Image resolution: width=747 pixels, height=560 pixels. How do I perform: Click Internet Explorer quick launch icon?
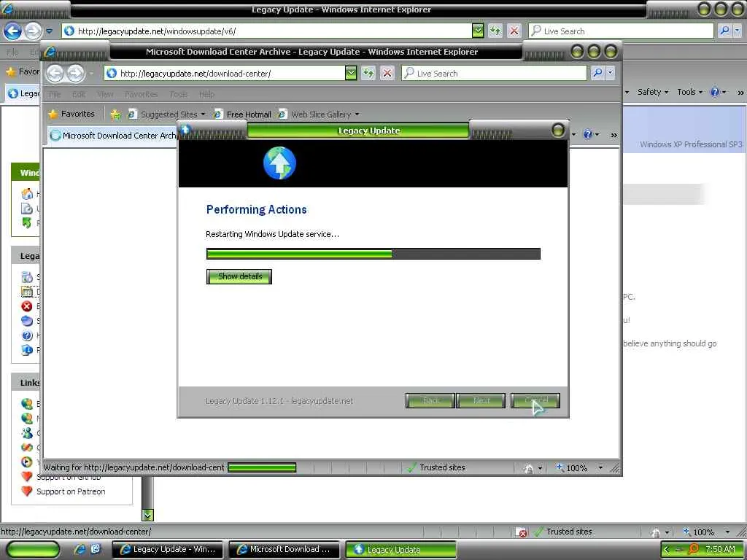coord(80,550)
